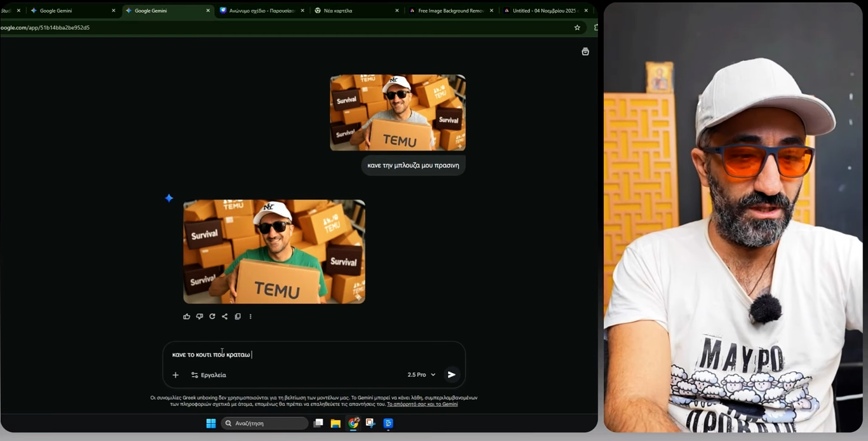Open the privacy and Gemini link
Viewport: 868px width, 441px height.
pos(422,404)
